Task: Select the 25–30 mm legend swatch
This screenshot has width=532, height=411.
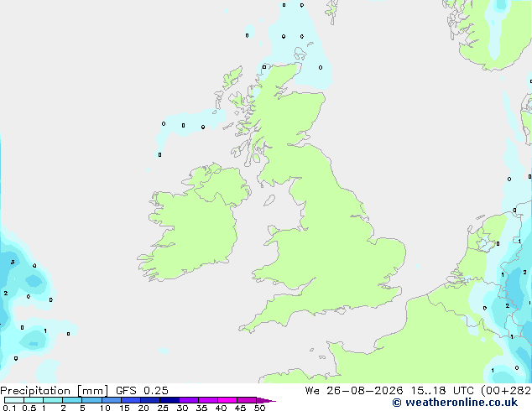Action: pyautogui.click(x=169, y=400)
